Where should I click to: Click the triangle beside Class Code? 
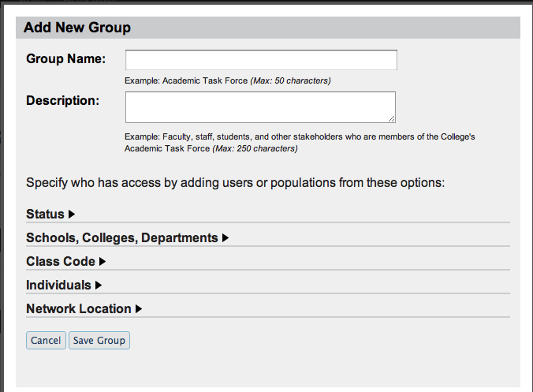102,262
